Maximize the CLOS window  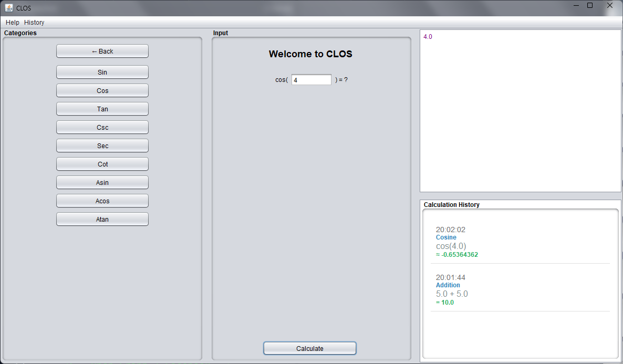click(590, 5)
